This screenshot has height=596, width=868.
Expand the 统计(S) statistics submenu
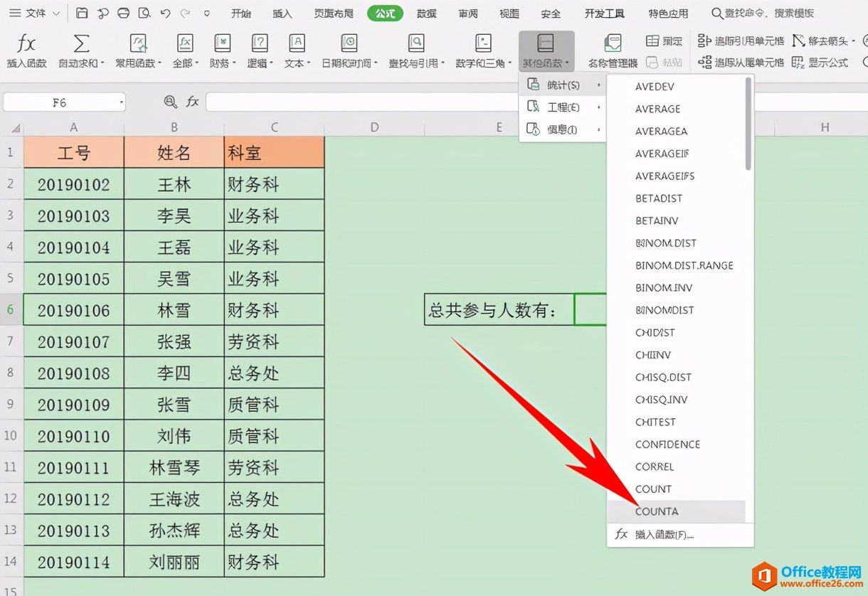tap(562, 85)
